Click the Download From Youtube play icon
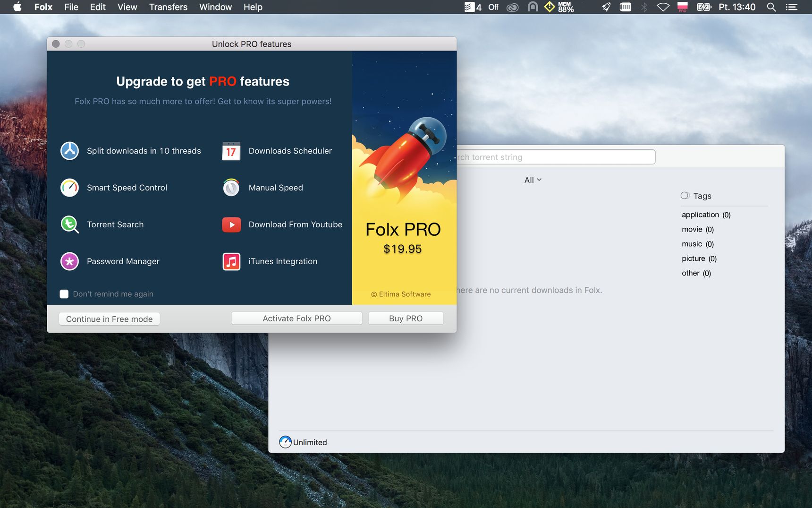Image resolution: width=812 pixels, height=508 pixels. click(231, 224)
